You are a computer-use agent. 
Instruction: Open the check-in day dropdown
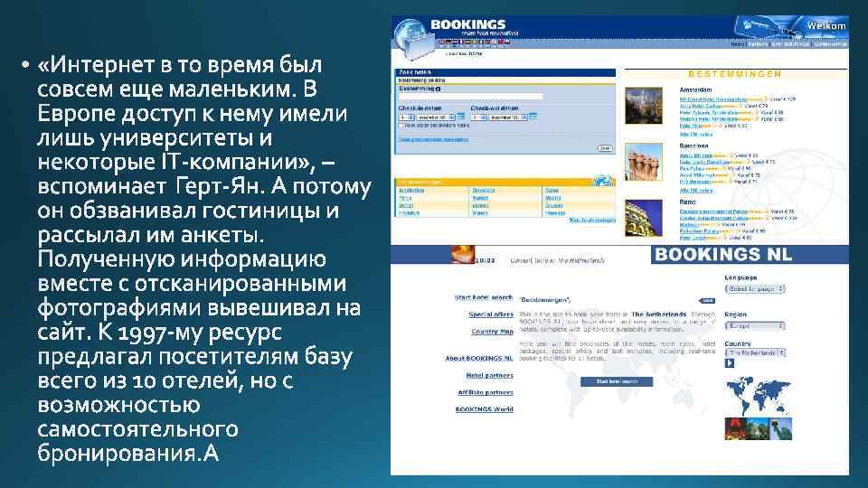[406, 117]
